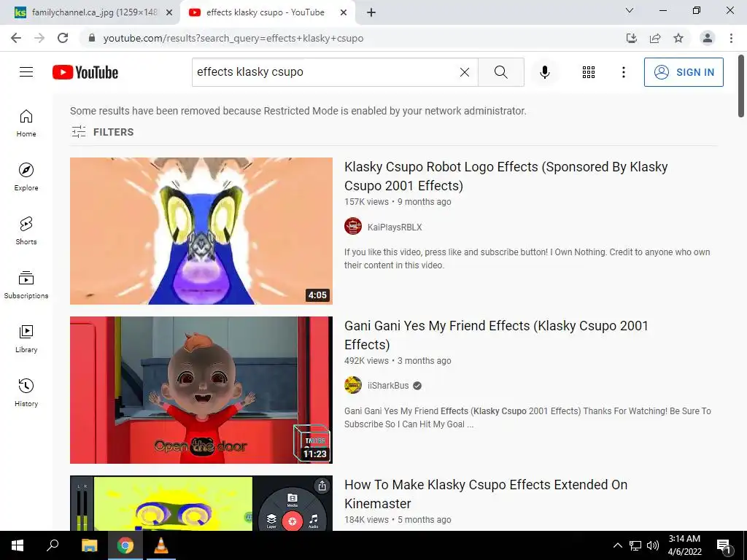Share this page via the address bar icon
This screenshot has width=747, height=560.
[x=655, y=38]
